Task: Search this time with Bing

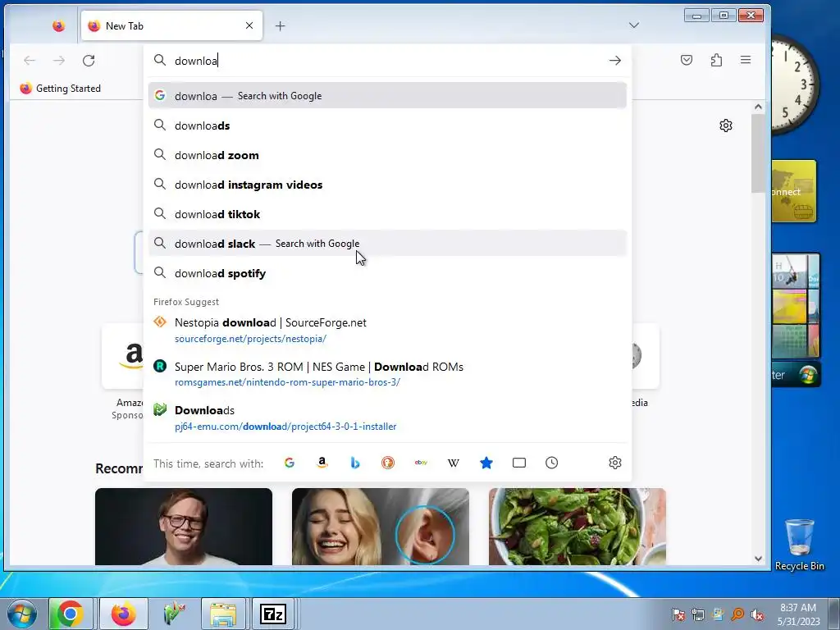Action: (354, 463)
